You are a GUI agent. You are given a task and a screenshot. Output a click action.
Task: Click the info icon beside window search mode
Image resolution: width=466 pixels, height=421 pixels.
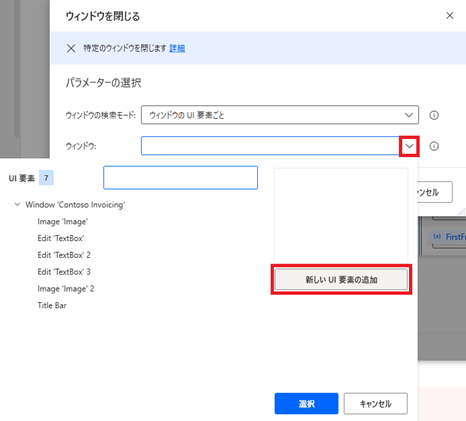(434, 115)
